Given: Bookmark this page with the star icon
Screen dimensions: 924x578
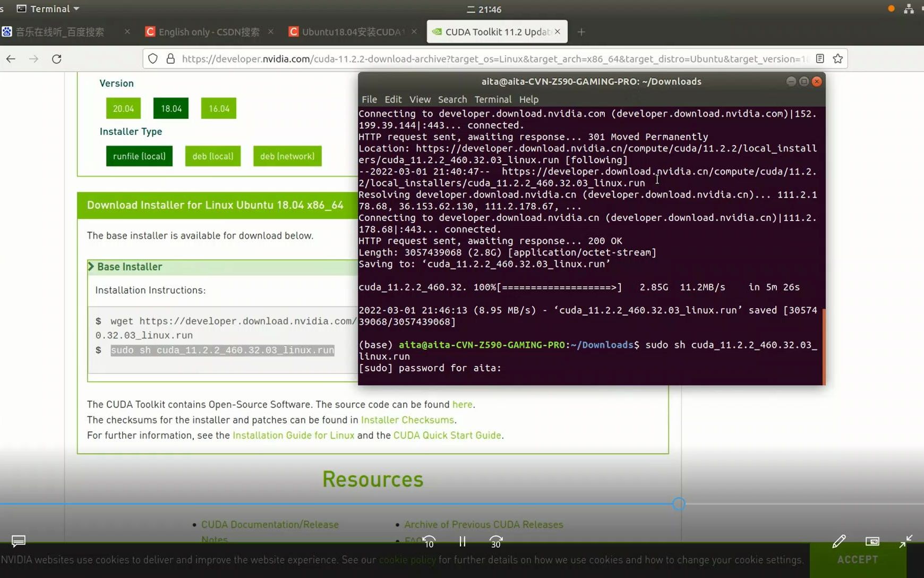Looking at the screenshot, I should pyautogui.click(x=838, y=59).
